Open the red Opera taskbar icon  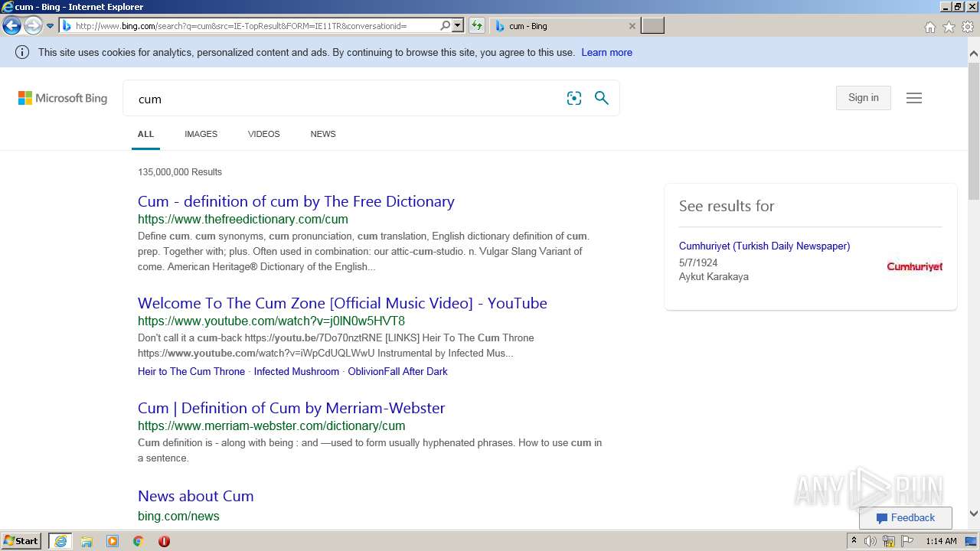[164, 541]
